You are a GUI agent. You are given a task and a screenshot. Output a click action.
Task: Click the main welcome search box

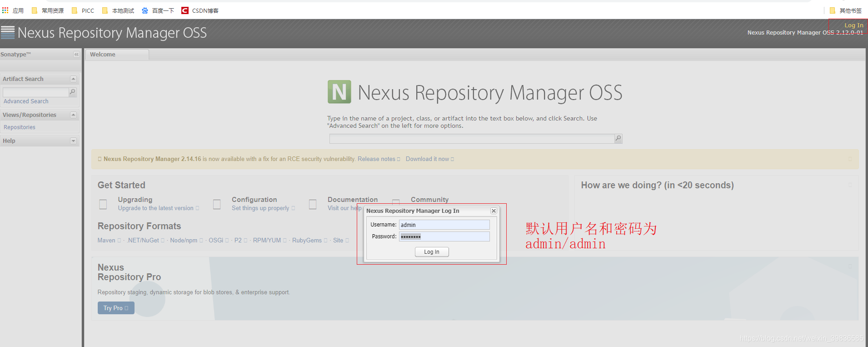click(x=472, y=139)
